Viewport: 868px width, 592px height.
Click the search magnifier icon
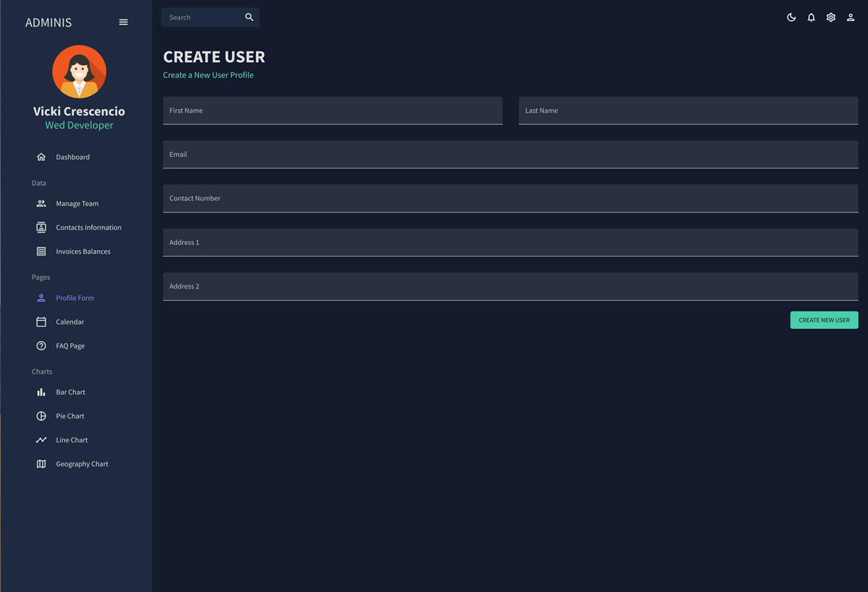click(249, 17)
